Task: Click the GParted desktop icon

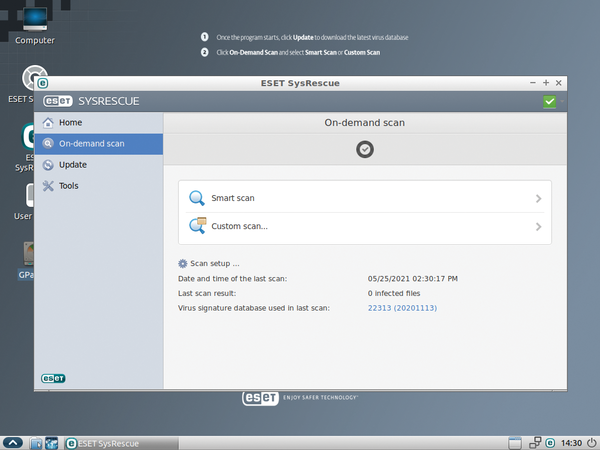Action: [x=26, y=261]
